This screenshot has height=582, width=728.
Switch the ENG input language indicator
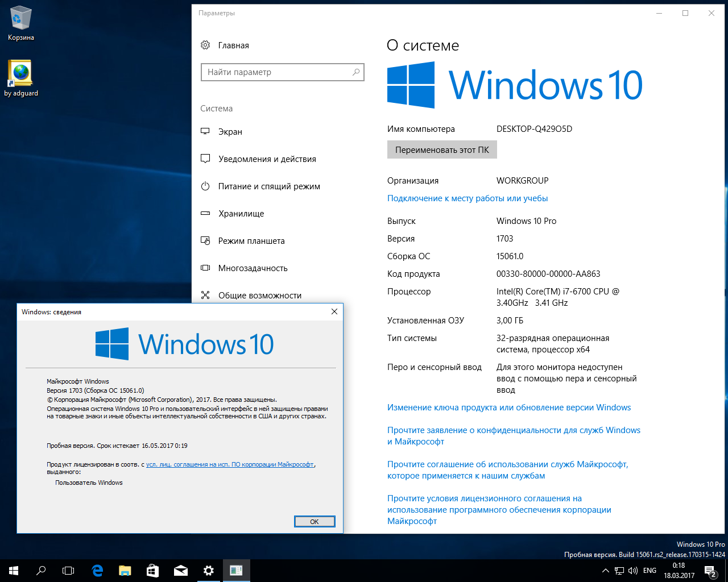click(650, 571)
